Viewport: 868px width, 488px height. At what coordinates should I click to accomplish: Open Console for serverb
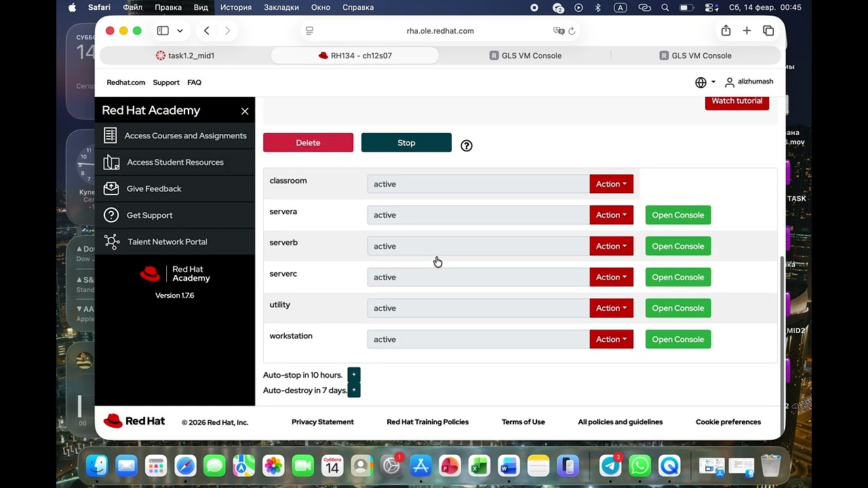tap(678, 246)
